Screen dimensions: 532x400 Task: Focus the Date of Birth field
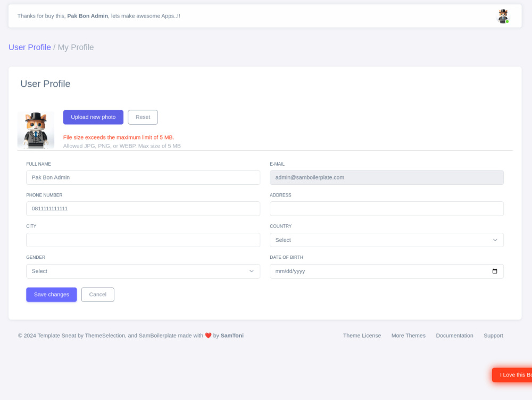pyautogui.click(x=387, y=271)
